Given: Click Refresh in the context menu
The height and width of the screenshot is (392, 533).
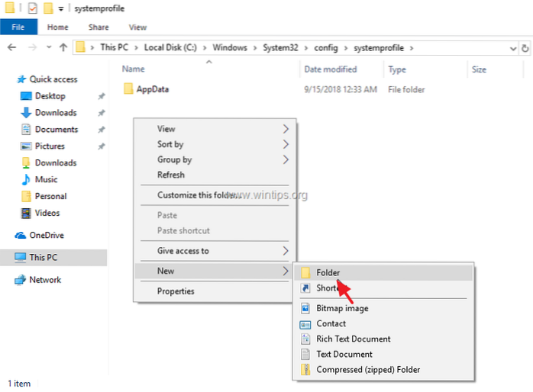Looking at the screenshot, I should (x=170, y=175).
